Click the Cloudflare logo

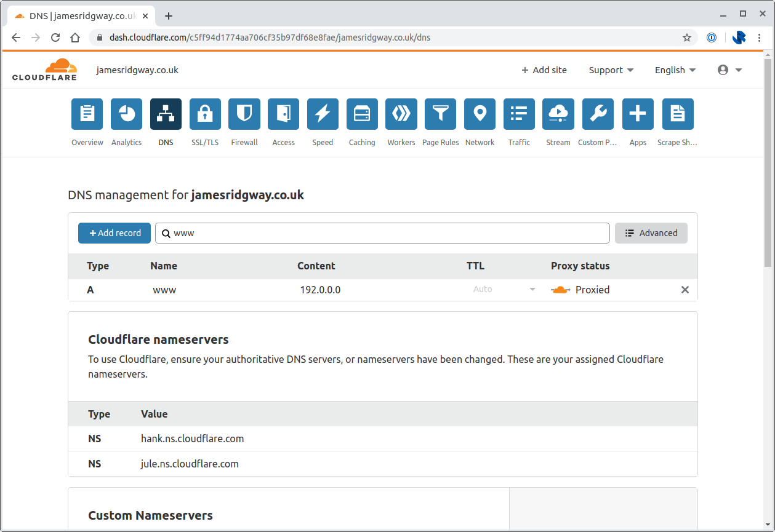(44, 69)
